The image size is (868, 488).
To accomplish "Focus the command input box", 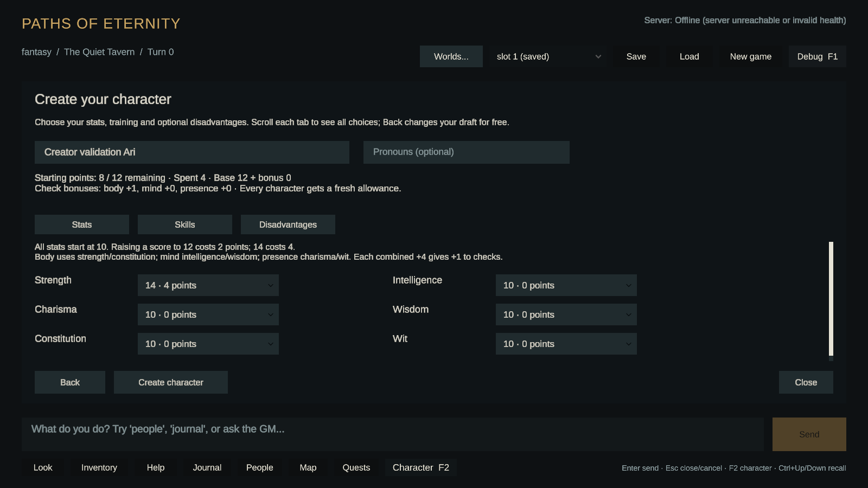I will pos(393,434).
